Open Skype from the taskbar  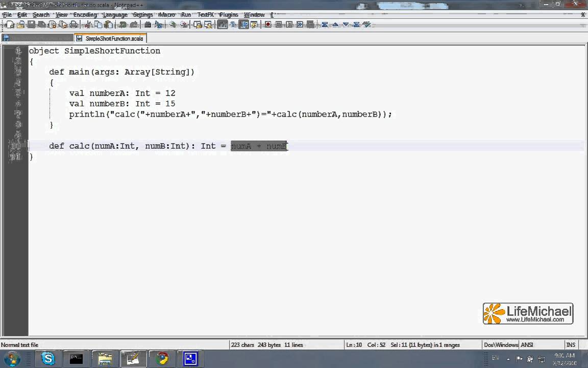pyautogui.click(x=48, y=359)
